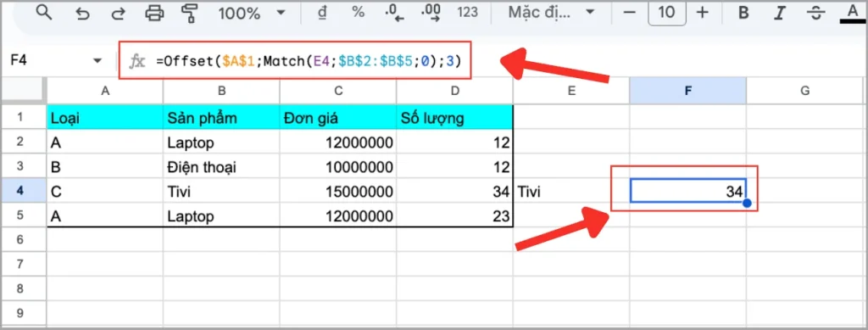Select cell B4 containing Tivi

221,192
